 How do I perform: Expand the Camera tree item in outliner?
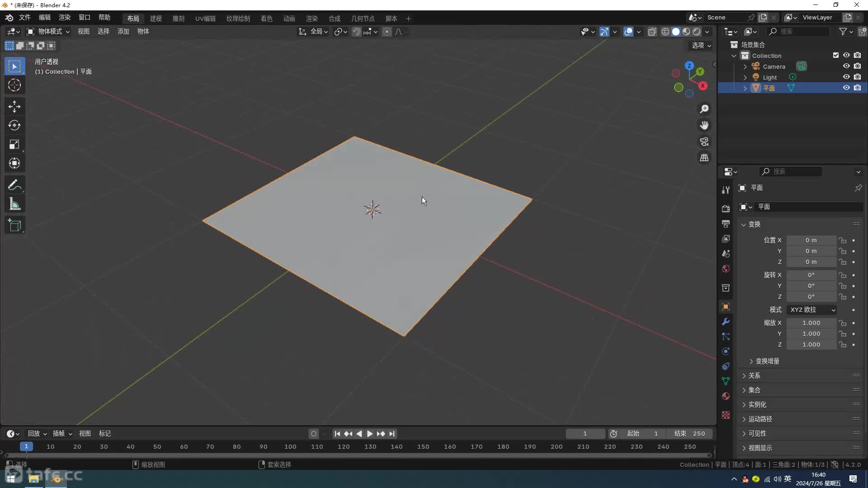745,66
